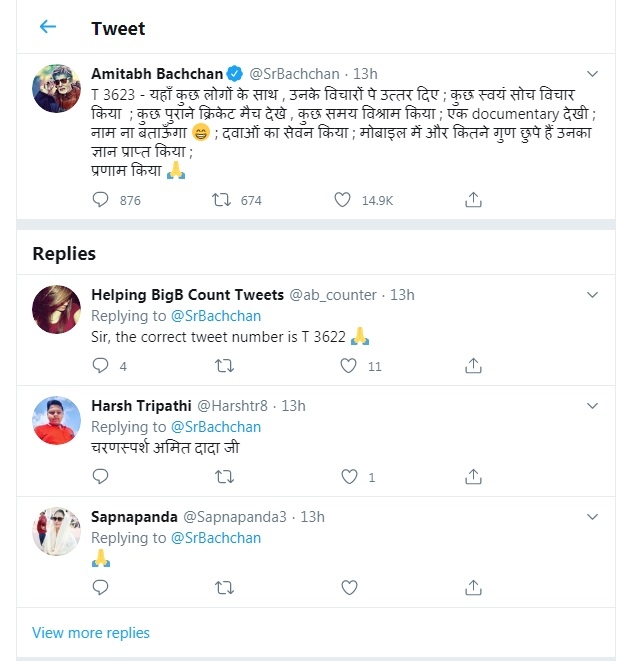
Task: Retweet Harsh Tripathi's reply
Action: click(222, 477)
